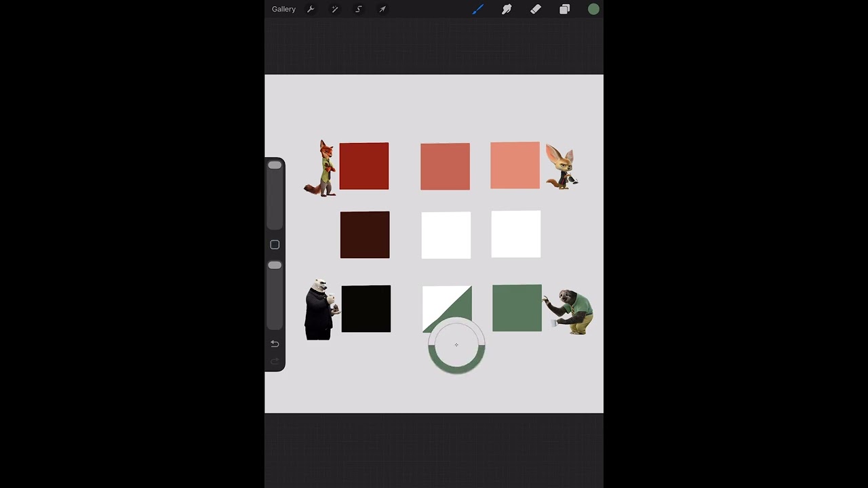Screen dimensions: 868x488
Task: Adjust the brush opacity slider handle
Action: [x=275, y=265]
